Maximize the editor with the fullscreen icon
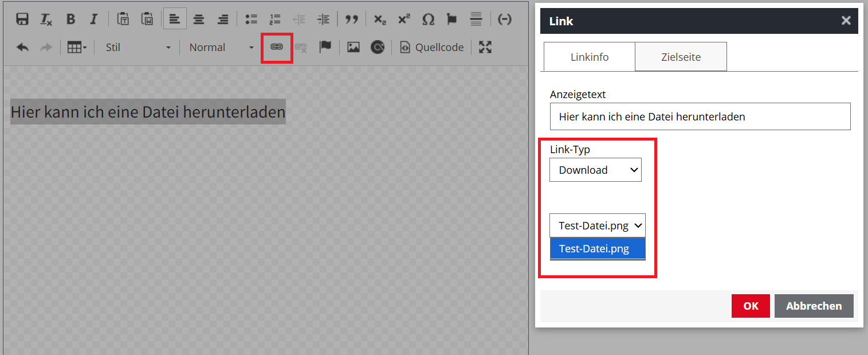Image resolution: width=868 pixels, height=355 pixels. click(485, 47)
